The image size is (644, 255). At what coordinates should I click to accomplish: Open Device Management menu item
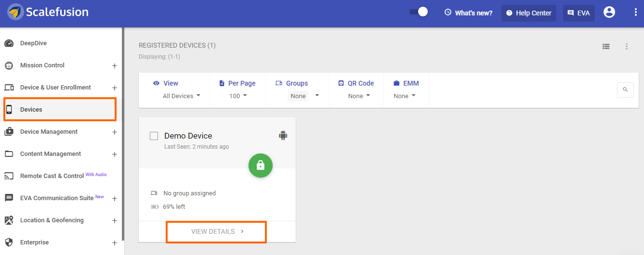[x=49, y=132]
